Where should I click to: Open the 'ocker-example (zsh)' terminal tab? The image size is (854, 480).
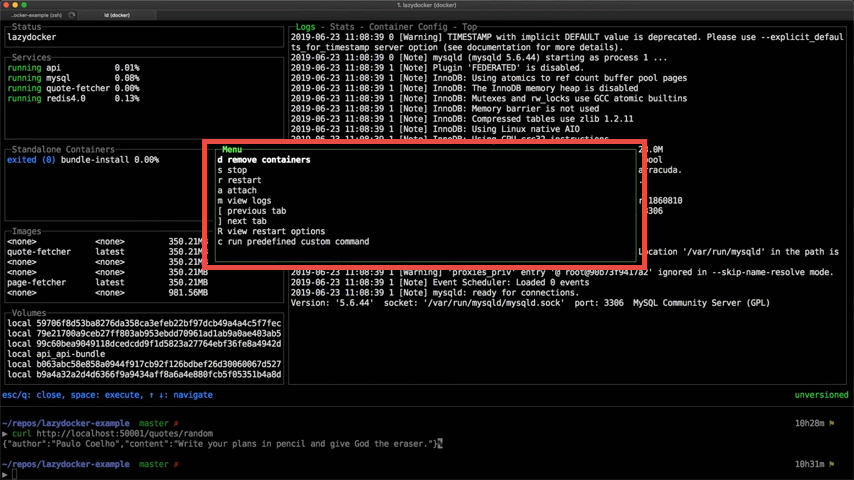coord(36,15)
